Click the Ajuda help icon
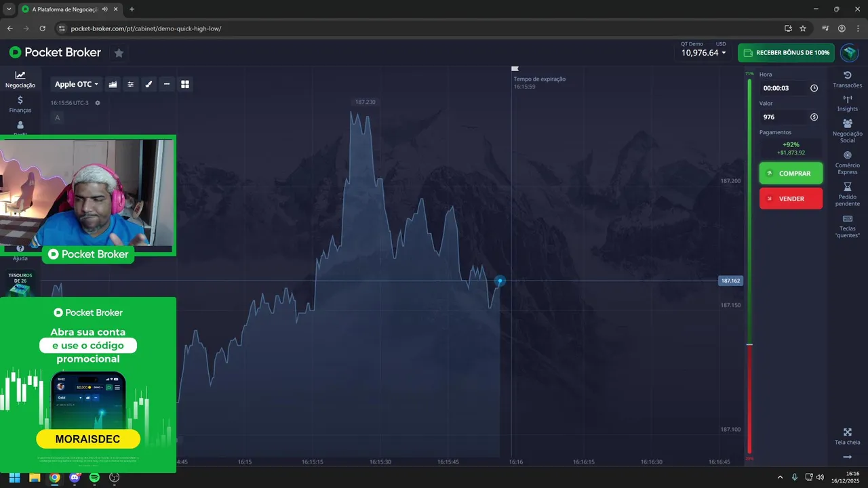This screenshot has height=488, width=868. pyautogui.click(x=20, y=253)
